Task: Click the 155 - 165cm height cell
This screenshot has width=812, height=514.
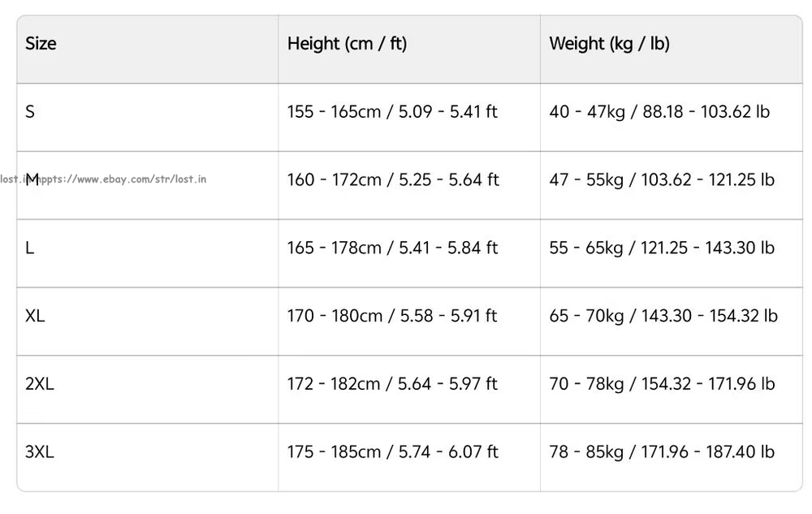Action: click(392, 112)
